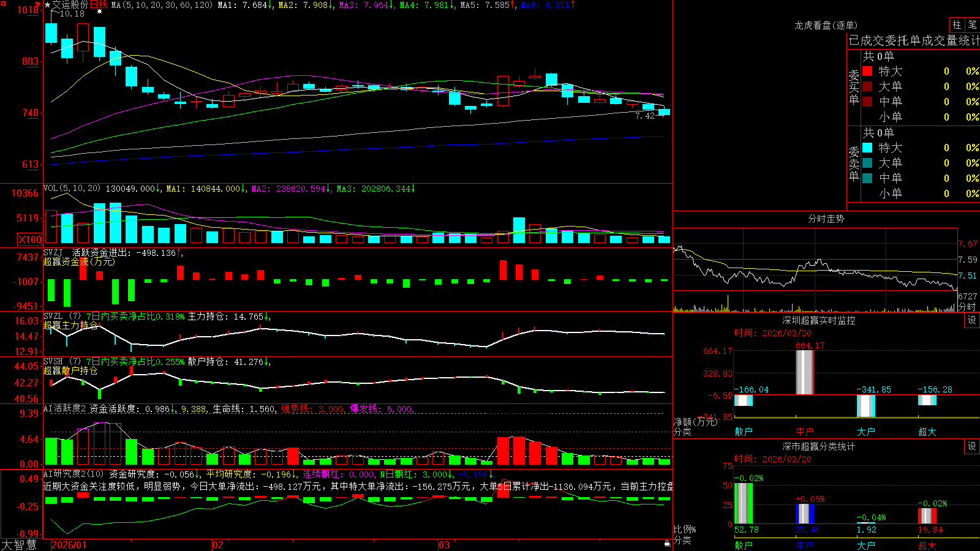Click the SVZL (7) indicator label

pyautogui.click(x=62, y=317)
